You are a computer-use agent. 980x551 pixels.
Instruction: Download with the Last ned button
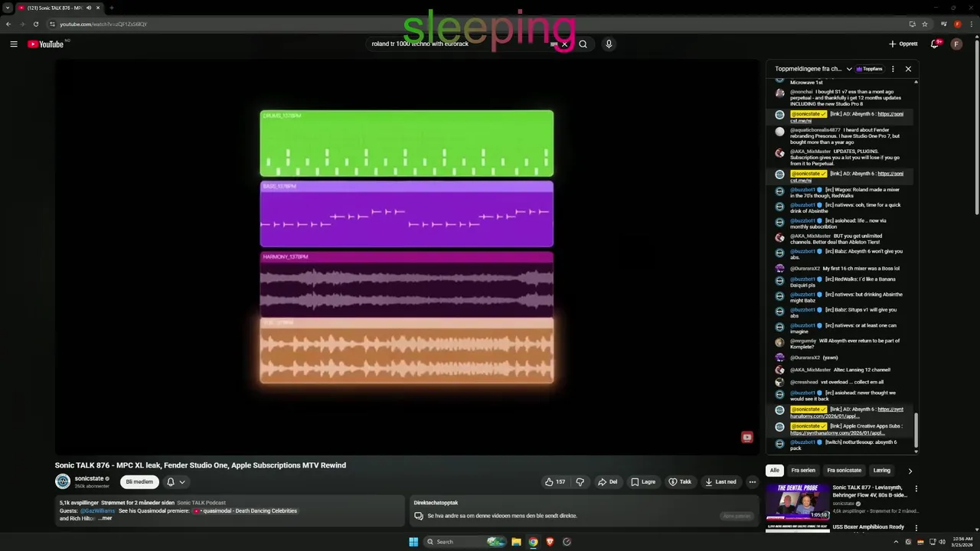[721, 481]
